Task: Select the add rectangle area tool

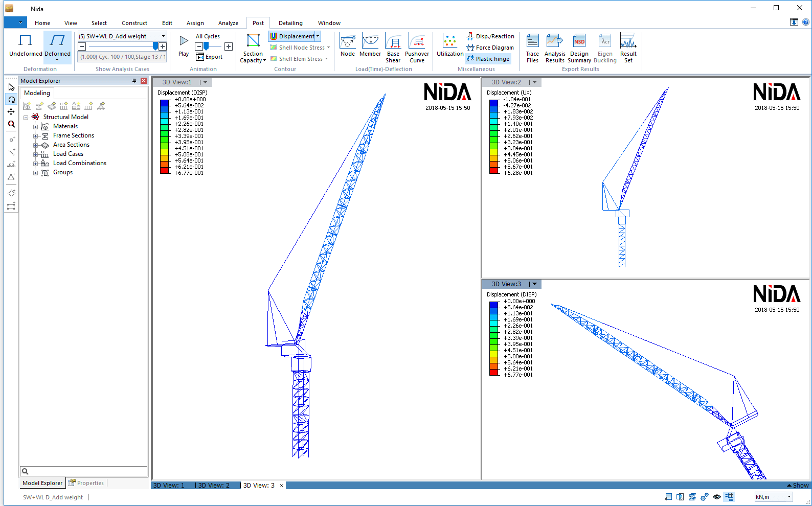Action: tap(11, 206)
